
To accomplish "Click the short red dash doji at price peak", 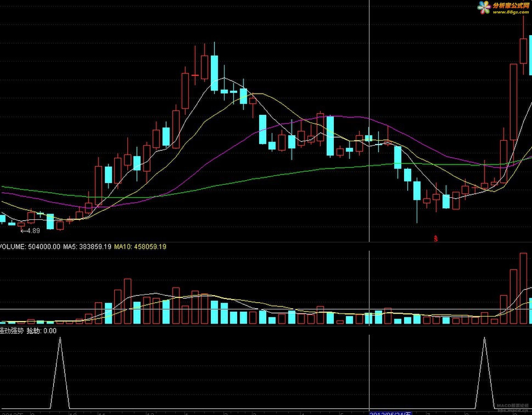I will pyautogui.click(x=195, y=75).
